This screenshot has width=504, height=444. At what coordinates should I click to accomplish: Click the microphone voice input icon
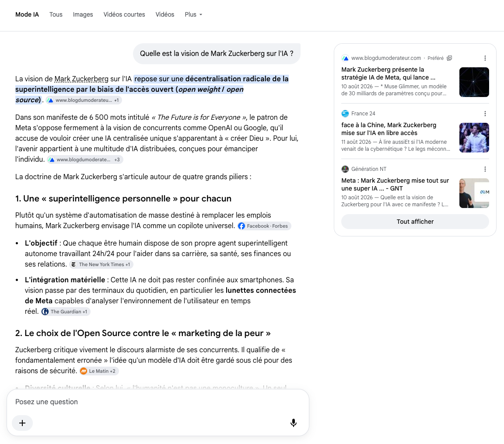[294, 423]
